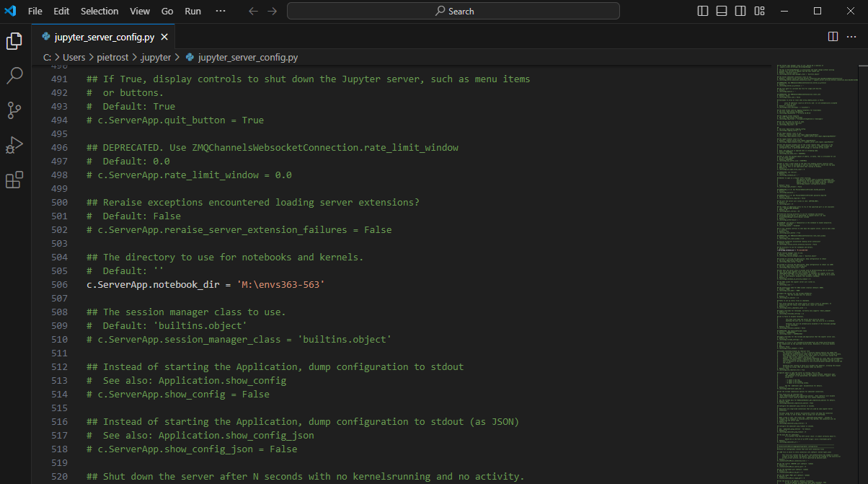Open the Search view in activity bar
This screenshot has width=868, height=484.
coord(14,75)
